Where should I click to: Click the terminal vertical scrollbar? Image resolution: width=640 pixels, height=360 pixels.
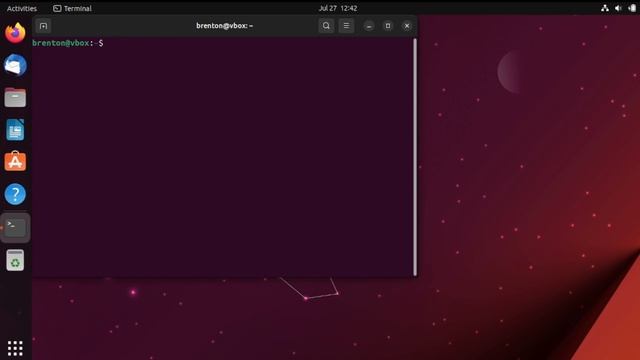tap(415, 157)
